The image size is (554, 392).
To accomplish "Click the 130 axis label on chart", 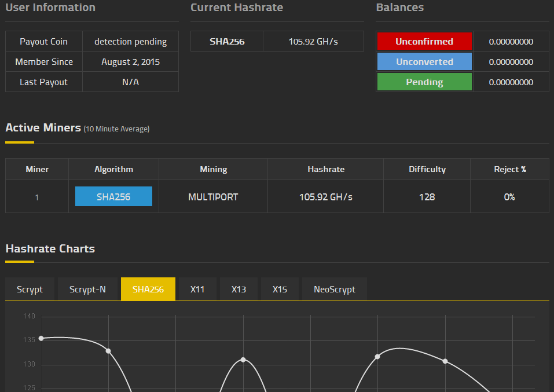I will click(30, 364).
